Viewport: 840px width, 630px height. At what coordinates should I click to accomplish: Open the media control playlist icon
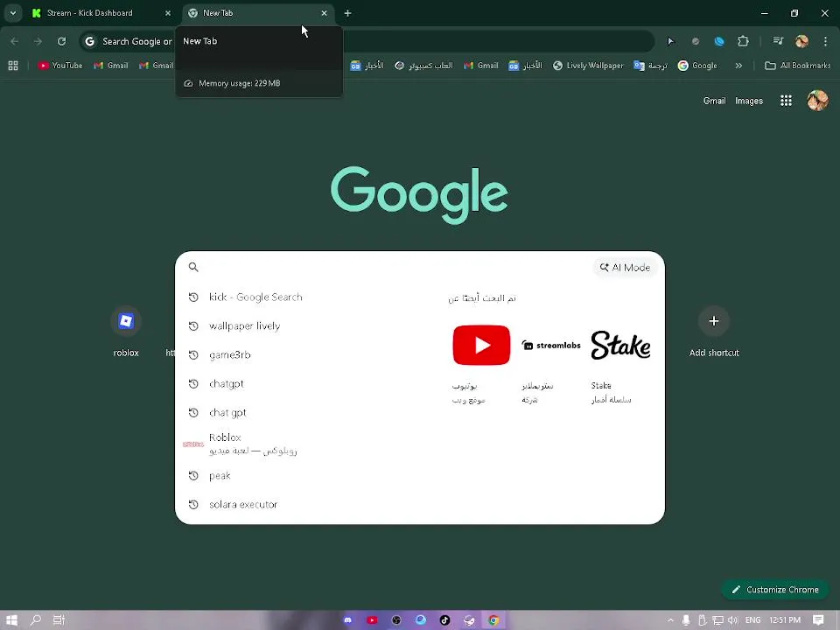[x=779, y=41]
